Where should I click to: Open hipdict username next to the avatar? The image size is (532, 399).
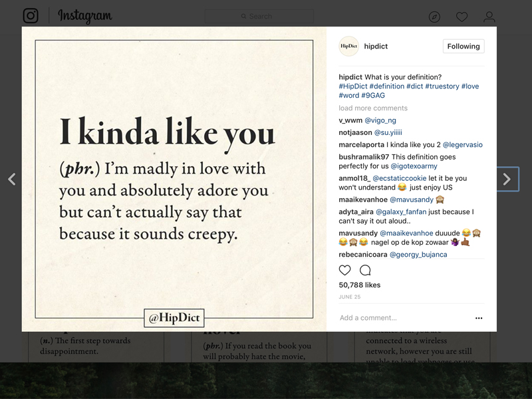(376, 46)
